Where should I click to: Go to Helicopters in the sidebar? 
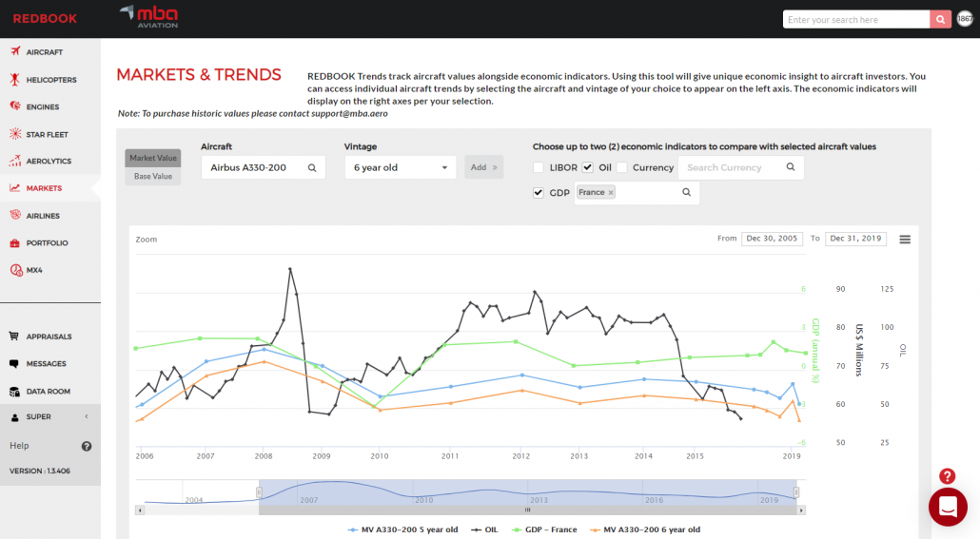tap(50, 79)
